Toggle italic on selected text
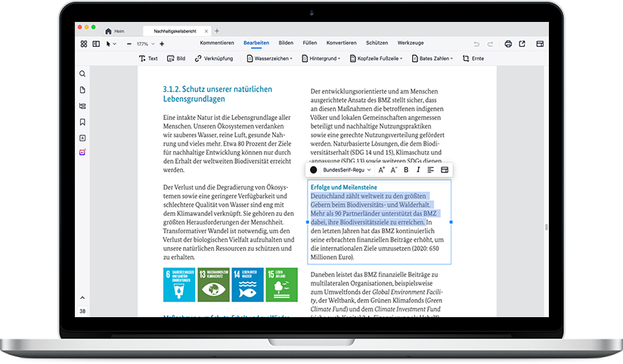 [x=418, y=170]
